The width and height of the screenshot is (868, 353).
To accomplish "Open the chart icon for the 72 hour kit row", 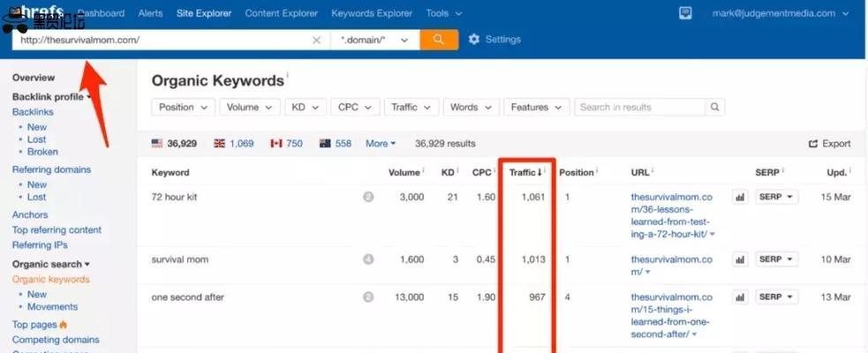I will tap(740, 197).
